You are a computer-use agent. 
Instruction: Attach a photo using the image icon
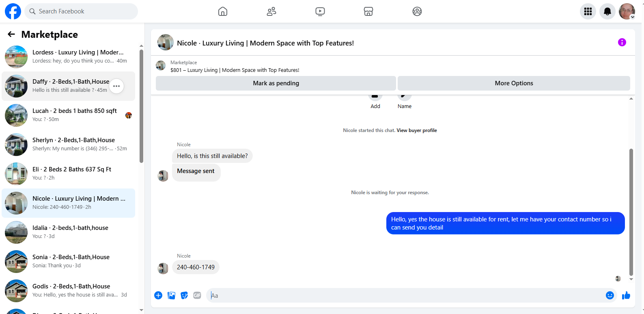point(171,295)
